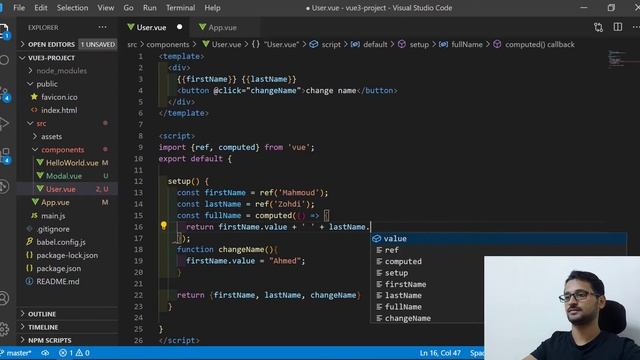Click the master branch status bar item
The height and width of the screenshot is (360, 640).
16,353
